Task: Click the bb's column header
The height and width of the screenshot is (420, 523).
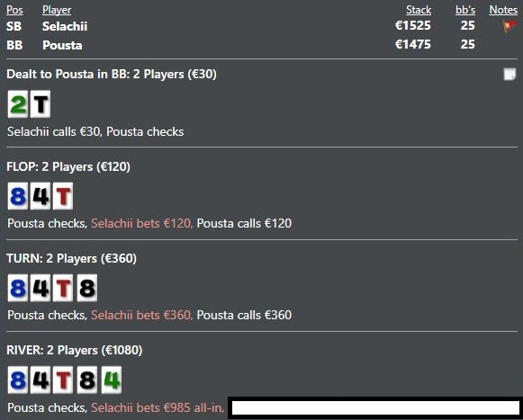Action: coord(465,10)
